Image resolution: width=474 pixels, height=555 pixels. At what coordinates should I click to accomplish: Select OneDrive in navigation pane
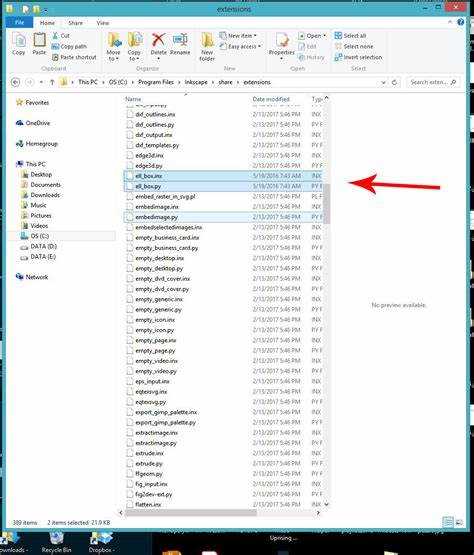33,123
